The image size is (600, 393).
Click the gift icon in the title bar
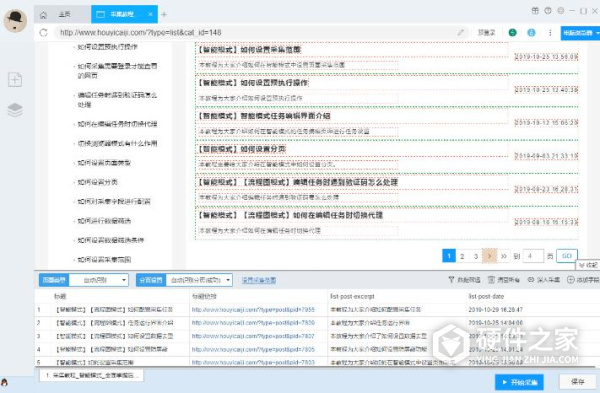pos(535,11)
